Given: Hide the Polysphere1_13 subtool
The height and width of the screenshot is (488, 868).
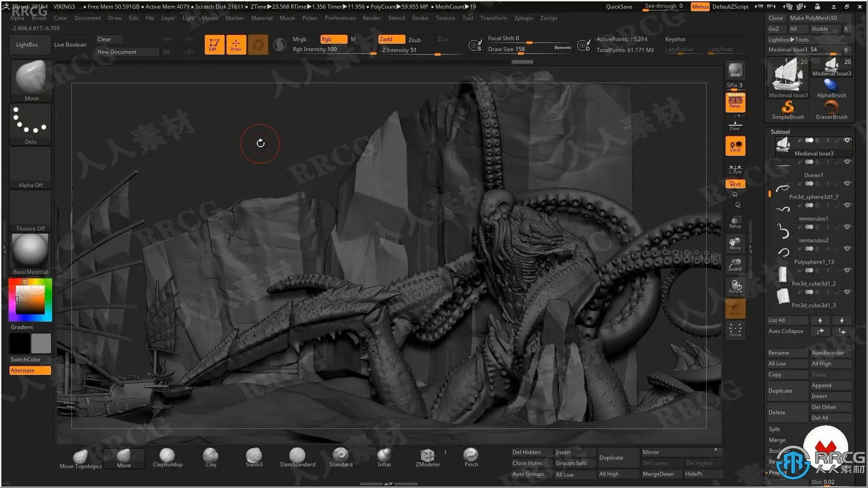Looking at the screenshot, I should [848, 249].
